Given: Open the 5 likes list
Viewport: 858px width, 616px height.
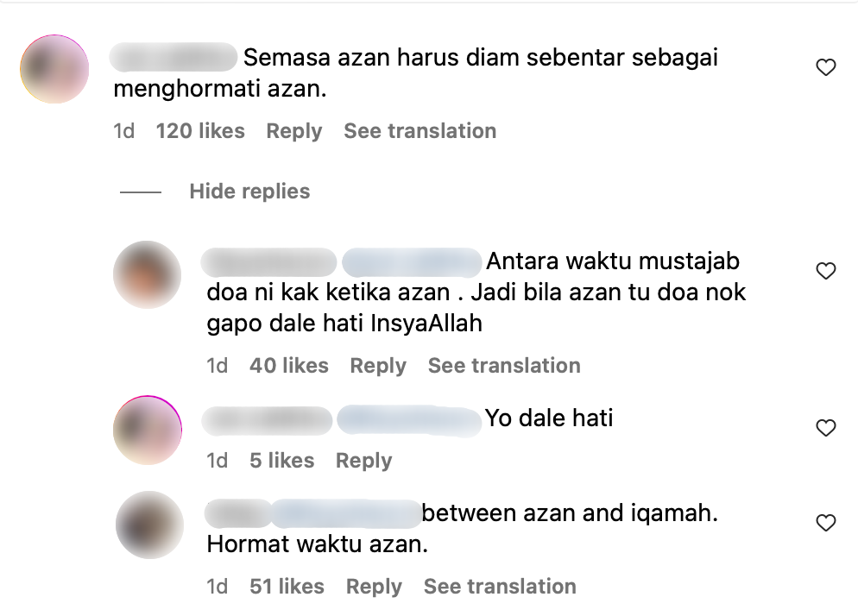Looking at the screenshot, I should [281, 461].
